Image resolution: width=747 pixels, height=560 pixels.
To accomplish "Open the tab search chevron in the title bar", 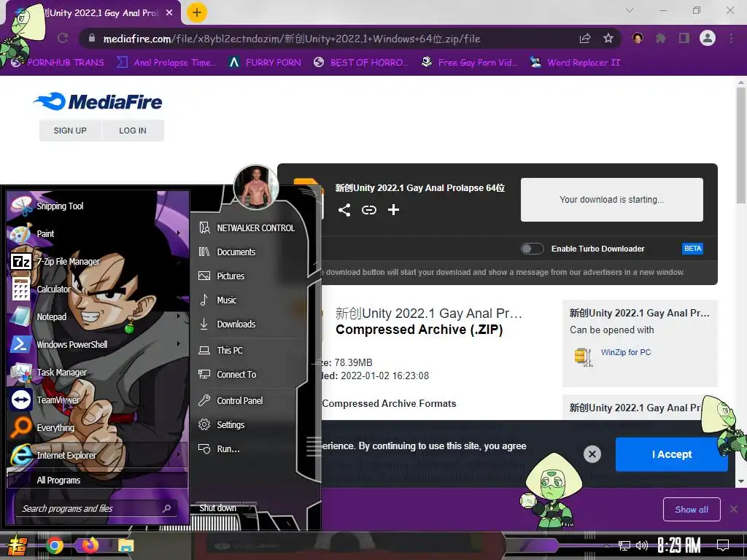I will click(630, 10).
